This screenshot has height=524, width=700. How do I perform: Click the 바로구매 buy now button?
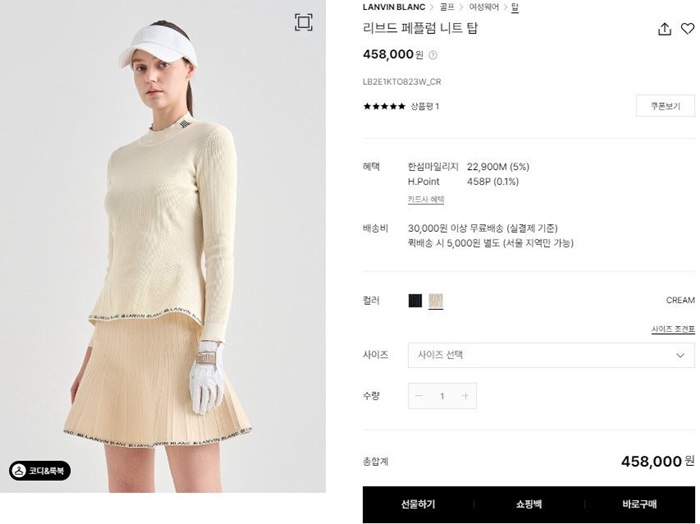click(639, 504)
